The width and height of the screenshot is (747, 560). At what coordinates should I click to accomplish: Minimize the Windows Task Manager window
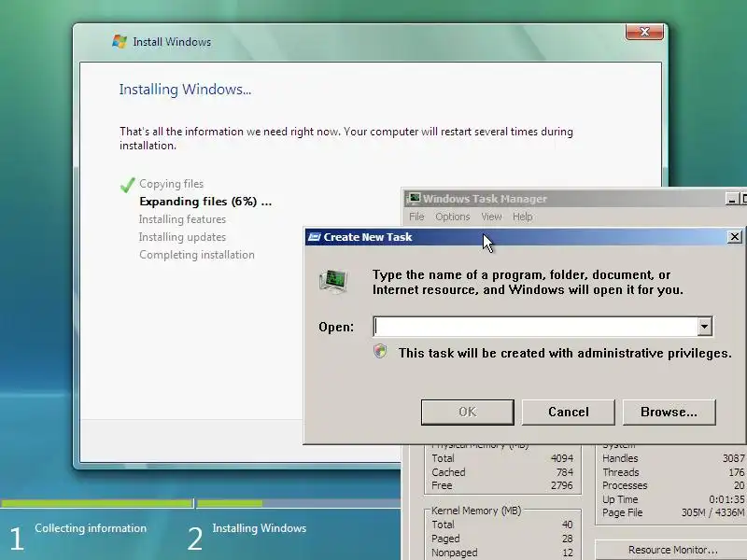[731, 199]
